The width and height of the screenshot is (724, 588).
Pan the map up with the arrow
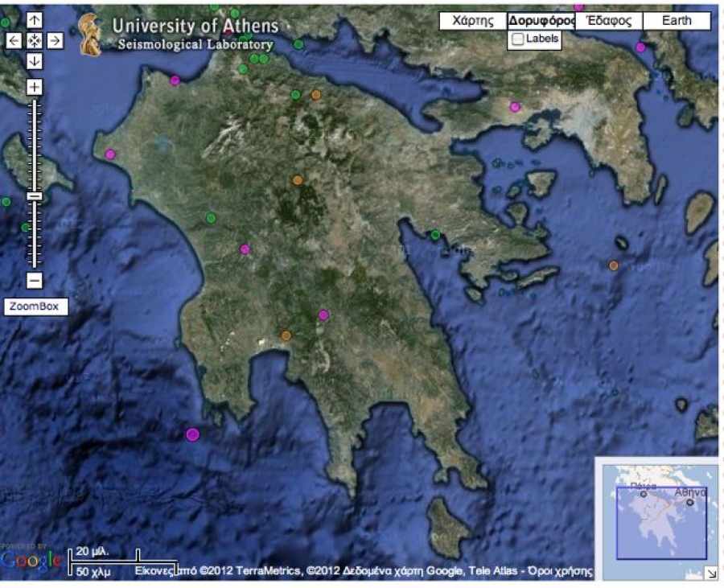pos(35,20)
